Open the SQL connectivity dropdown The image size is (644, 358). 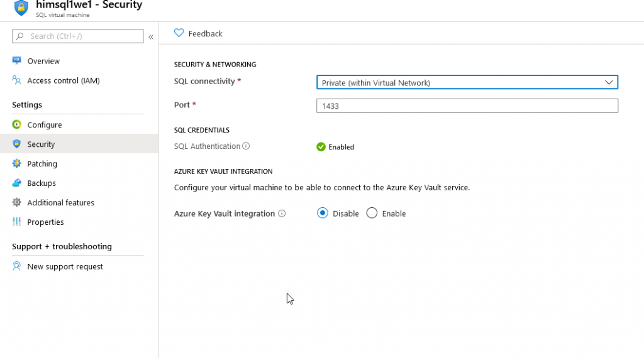[x=467, y=82]
